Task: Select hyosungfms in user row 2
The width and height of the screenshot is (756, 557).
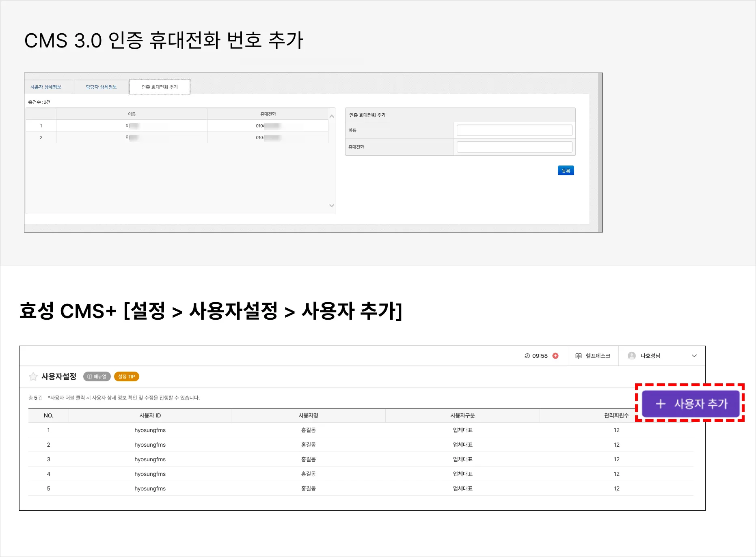Action: tap(150, 445)
